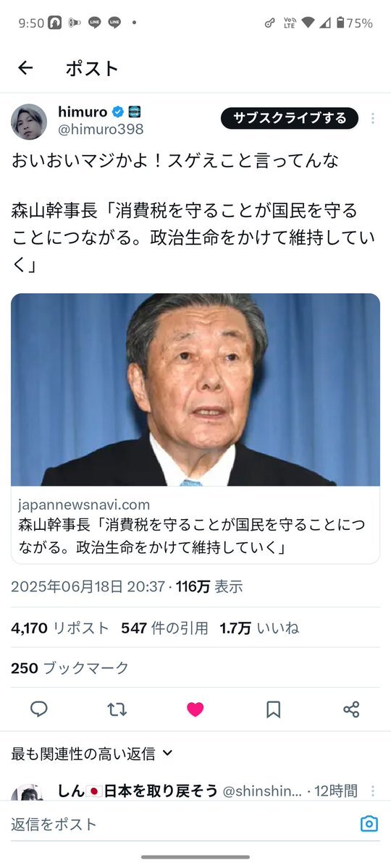
Task: View the 547 件の引用 quotes list
Action: point(164,628)
